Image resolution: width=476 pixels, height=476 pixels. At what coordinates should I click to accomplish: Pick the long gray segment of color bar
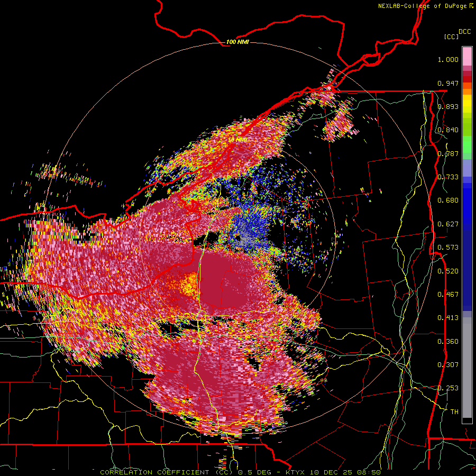[x=467, y=368]
